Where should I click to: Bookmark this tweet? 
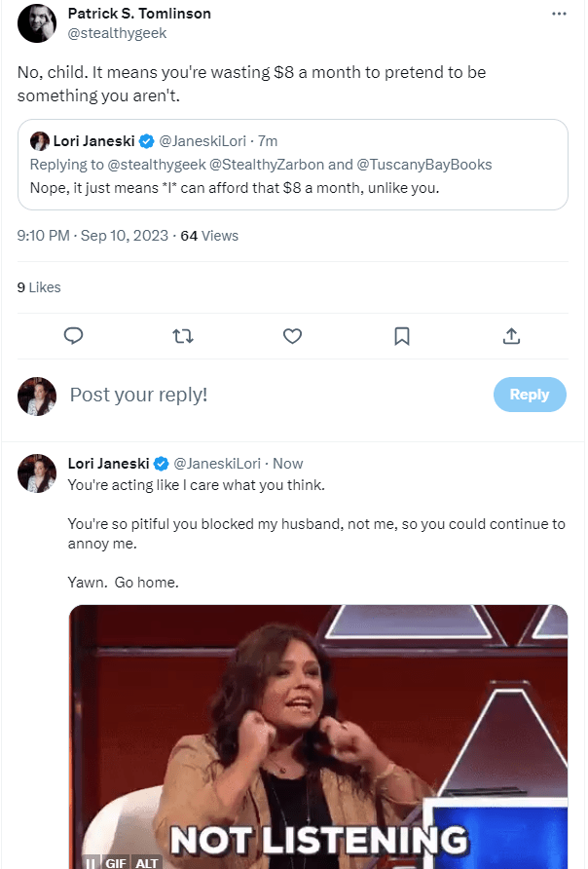click(401, 336)
